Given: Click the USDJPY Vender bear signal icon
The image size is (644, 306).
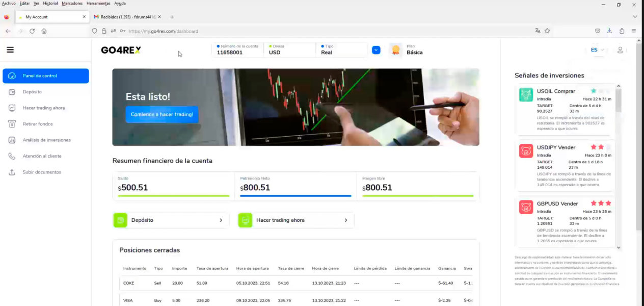Looking at the screenshot, I should point(526,151).
